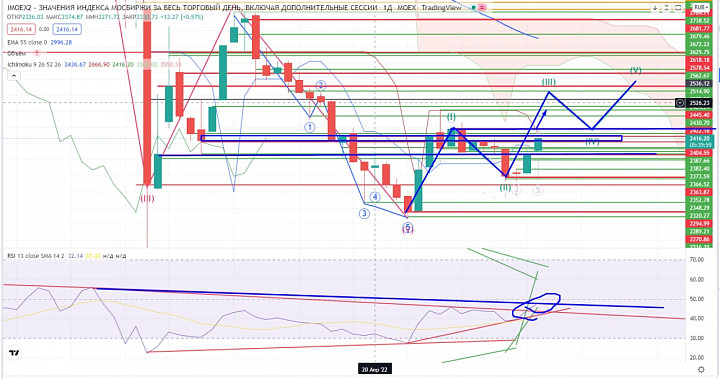Click the green market status dot

click(473, 7)
